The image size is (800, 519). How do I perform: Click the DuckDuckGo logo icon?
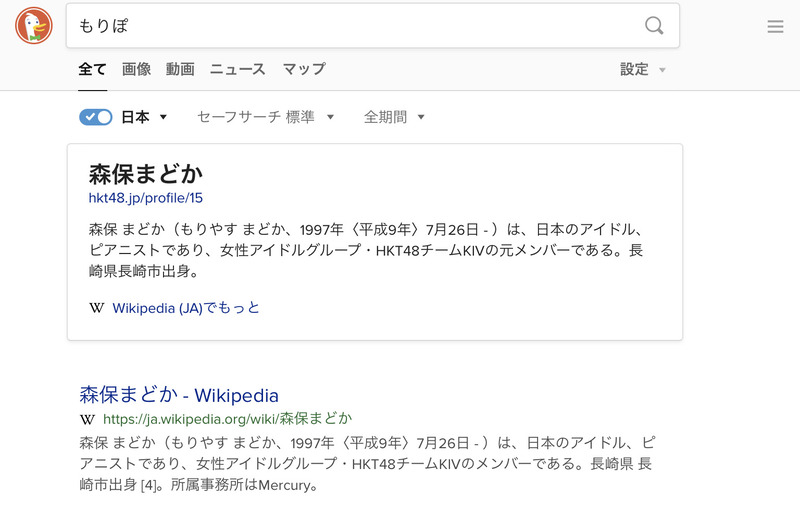[x=34, y=25]
